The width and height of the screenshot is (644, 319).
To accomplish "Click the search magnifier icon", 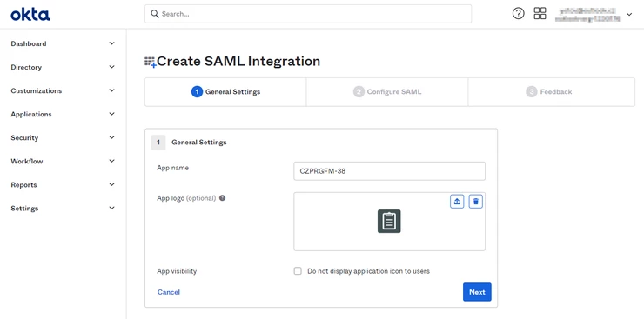I will click(155, 14).
